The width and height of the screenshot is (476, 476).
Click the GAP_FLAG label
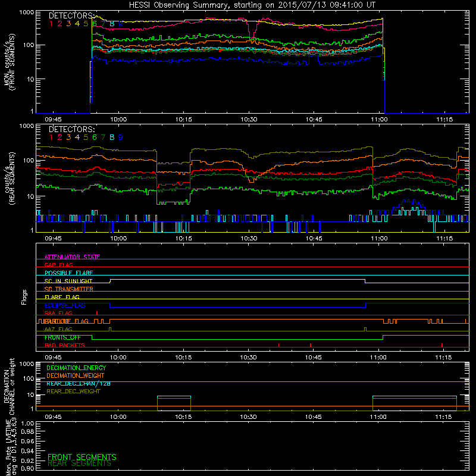tap(58, 265)
